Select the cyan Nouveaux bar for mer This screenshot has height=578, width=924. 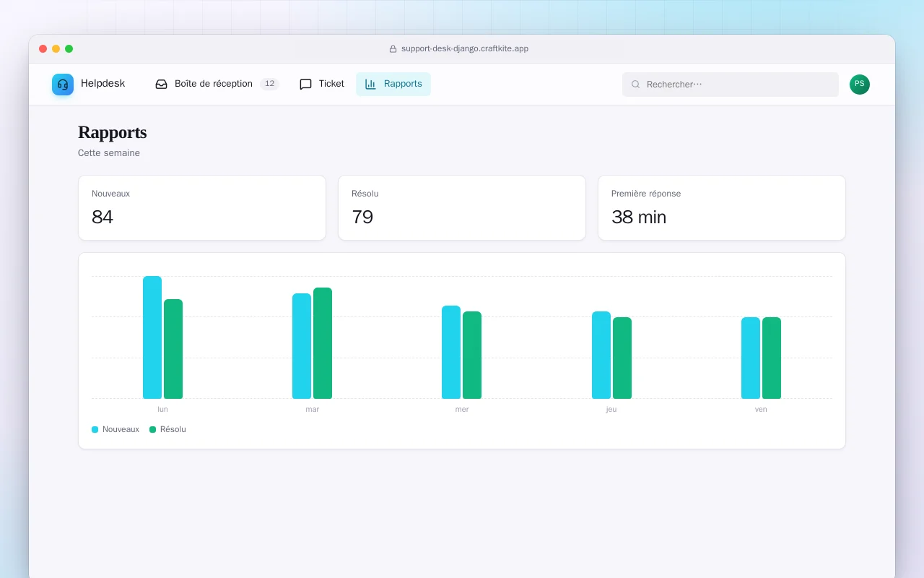[x=451, y=352]
